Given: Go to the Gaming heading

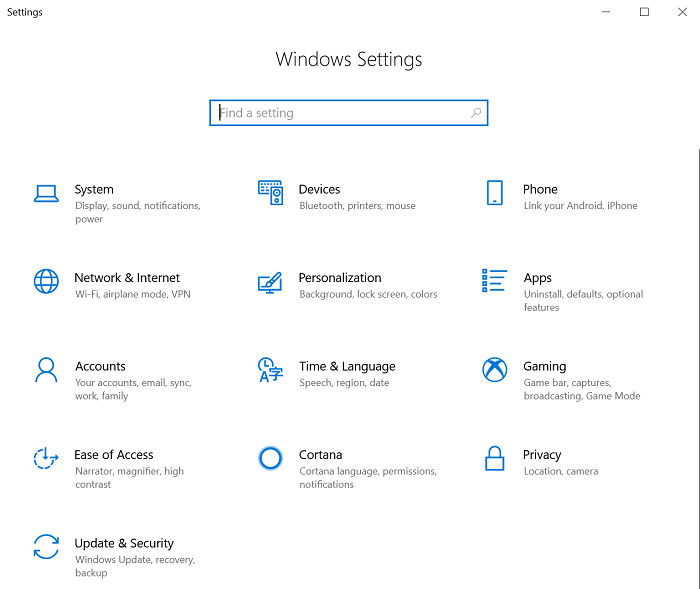Looking at the screenshot, I should click(x=545, y=367).
